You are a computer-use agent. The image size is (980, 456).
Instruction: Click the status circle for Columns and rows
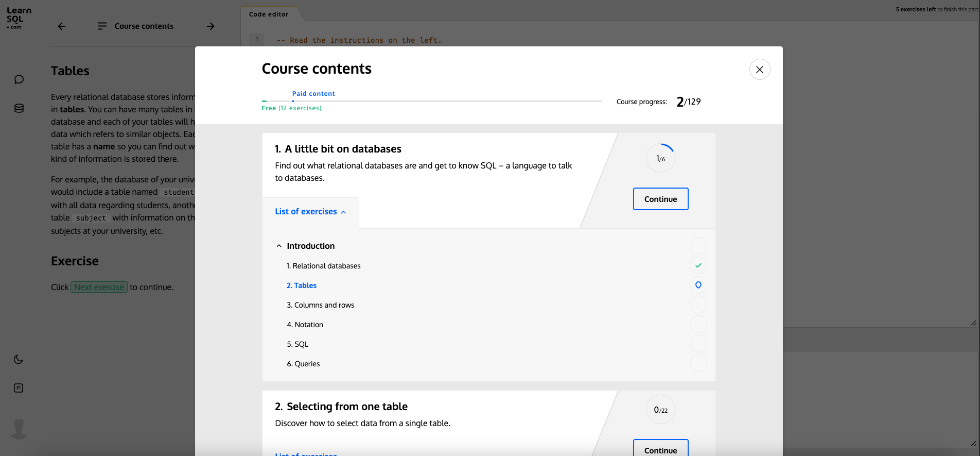tap(698, 305)
